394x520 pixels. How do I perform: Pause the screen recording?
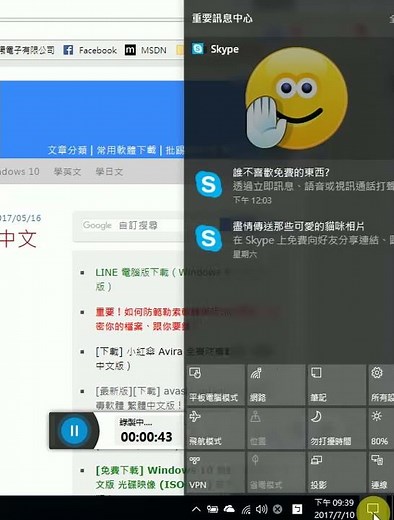coord(74,431)
